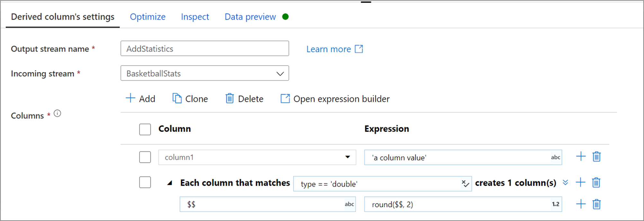This screenshot has width=644, height=221.
Task: Delete the column pattern with its trash icon
Action: [x=596, y=182]
